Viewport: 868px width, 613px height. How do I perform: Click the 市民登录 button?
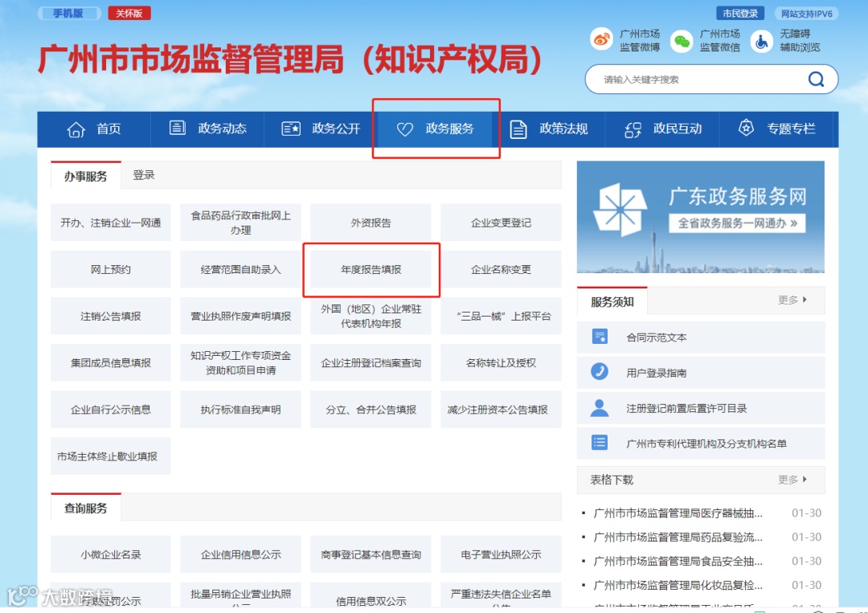(740, 14)
